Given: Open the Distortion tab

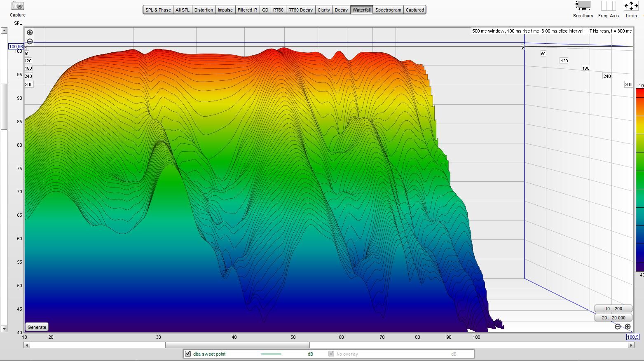Looking at the screenshot, I should (204, 10).
